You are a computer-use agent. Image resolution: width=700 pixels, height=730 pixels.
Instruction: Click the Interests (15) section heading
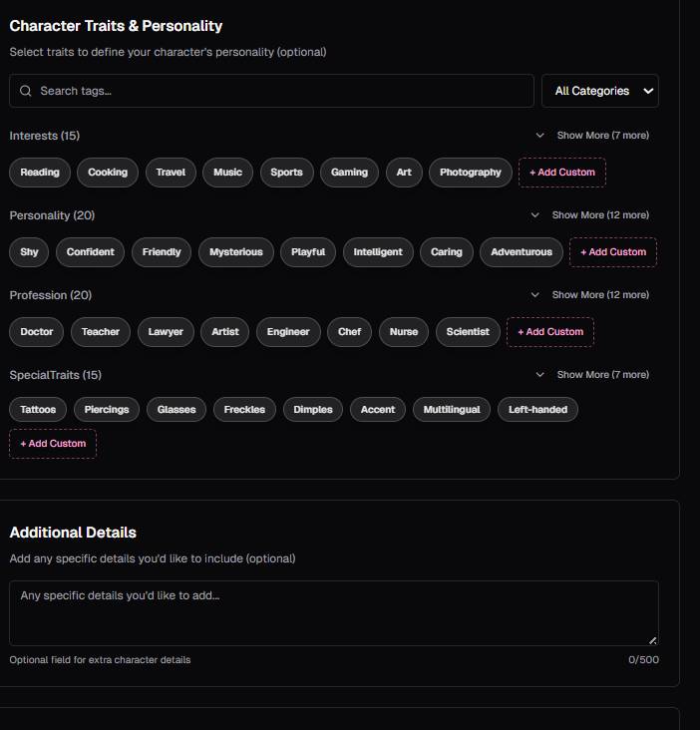point(45,136)
